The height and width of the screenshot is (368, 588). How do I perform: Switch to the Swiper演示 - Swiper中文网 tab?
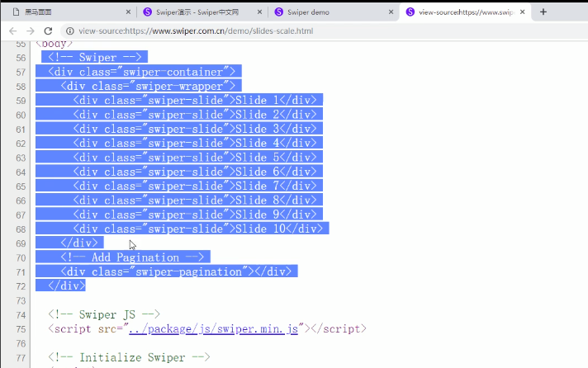tap(202, 12)
